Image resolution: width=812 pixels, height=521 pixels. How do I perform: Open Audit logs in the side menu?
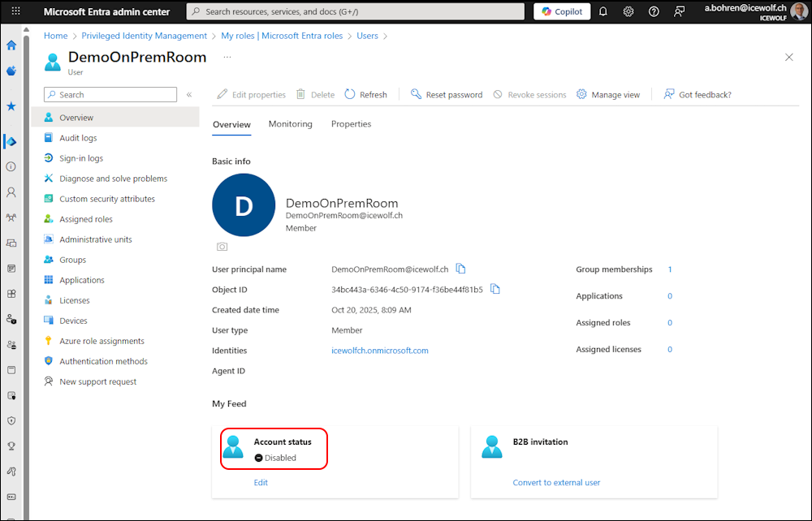point(78,138)
